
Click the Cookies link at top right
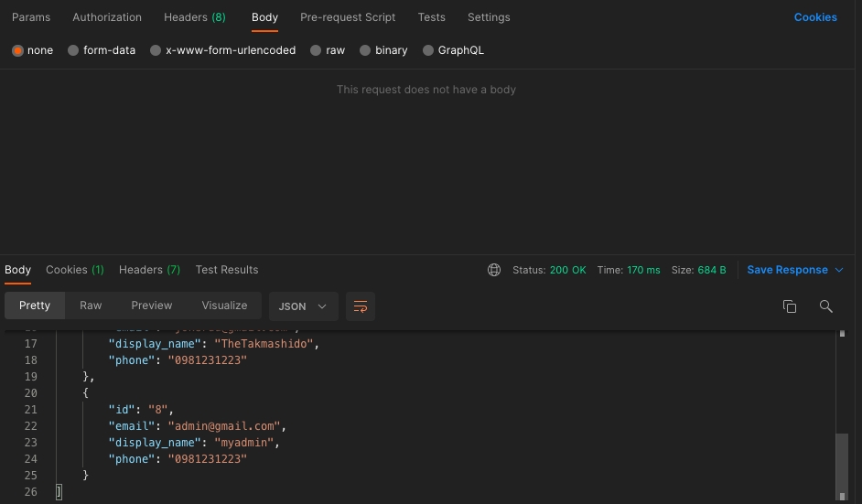(x=815, y=17)
